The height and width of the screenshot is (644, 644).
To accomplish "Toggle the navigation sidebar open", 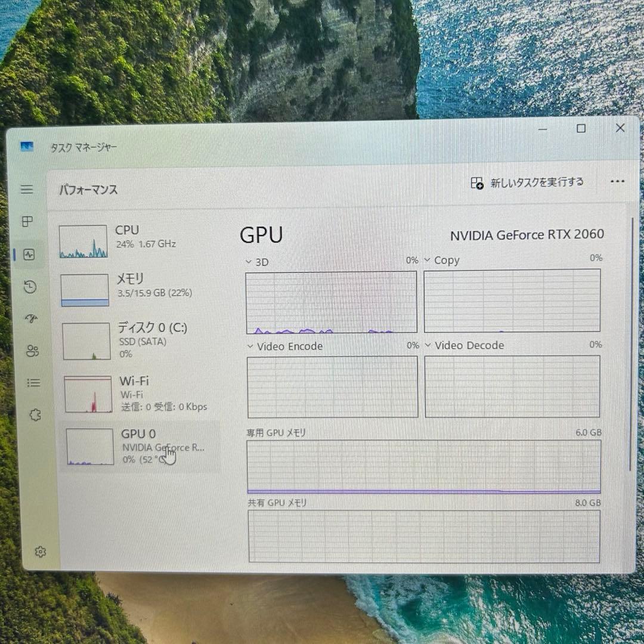I will (x=26, y=189).
